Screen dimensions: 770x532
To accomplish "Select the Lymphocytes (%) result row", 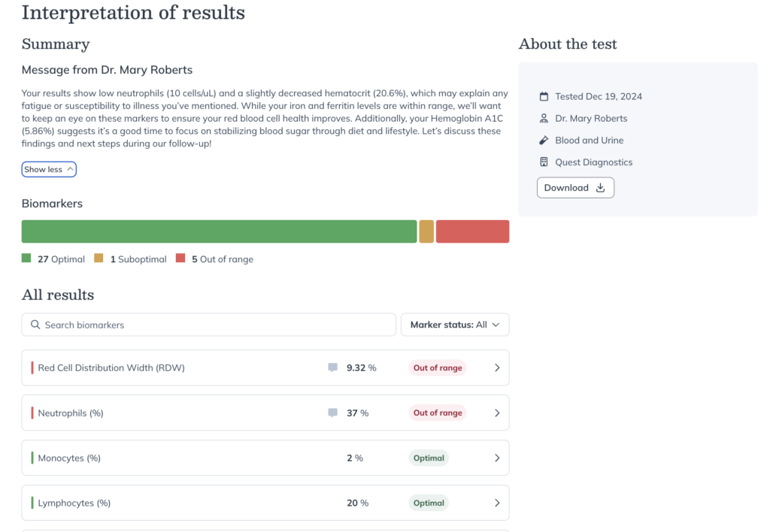I will pos(188,503).
